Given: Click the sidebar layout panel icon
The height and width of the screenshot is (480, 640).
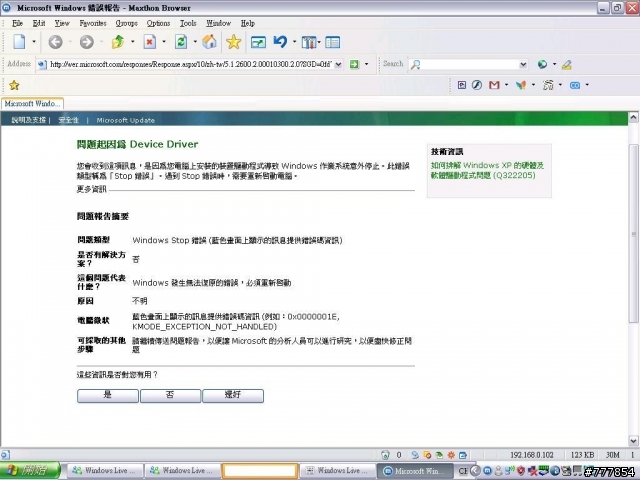Looking at the screenshot, I should (333, 42).
